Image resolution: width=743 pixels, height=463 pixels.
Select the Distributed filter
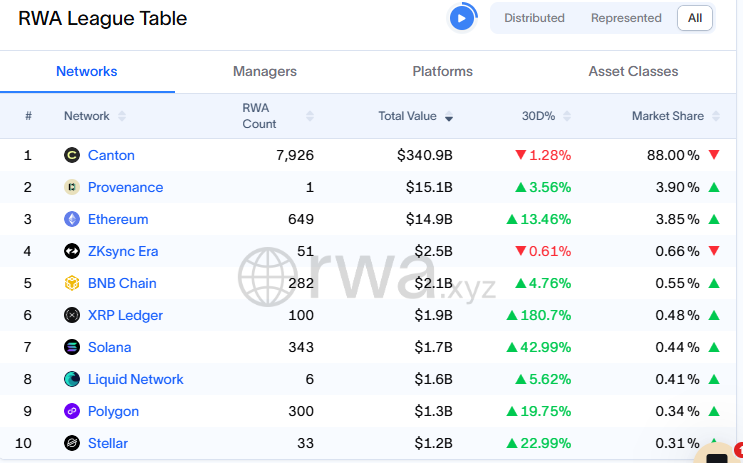pyautogui.click(x=534, y=18)
